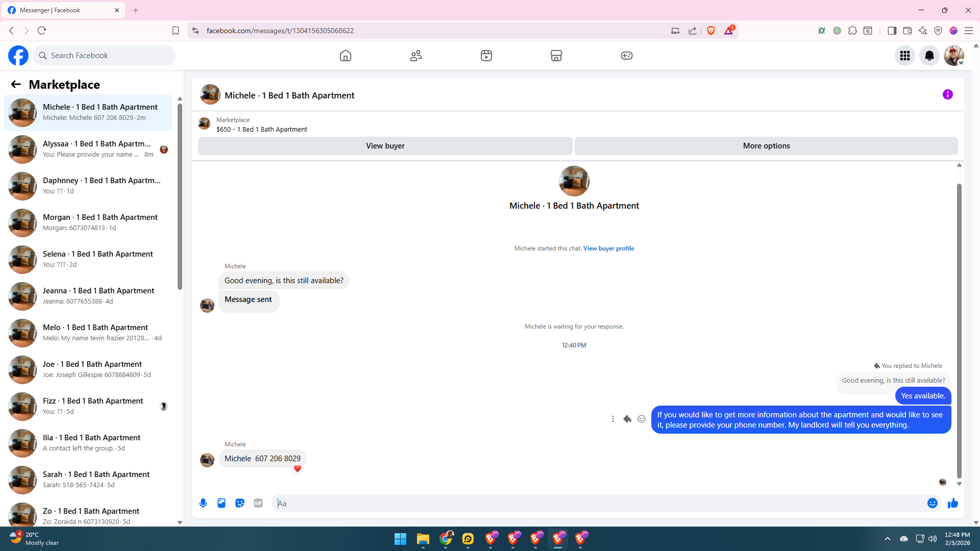
Task: Open the sticker picker icon
Action: [x=240, y=503]
